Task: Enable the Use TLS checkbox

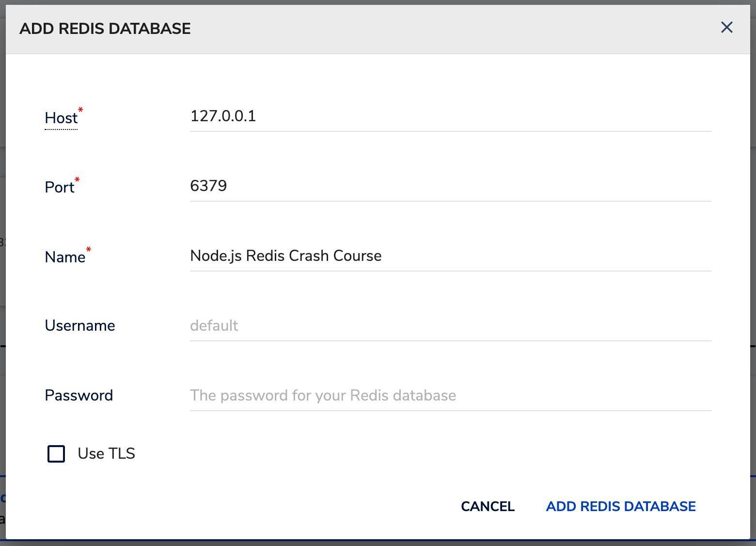Action: 56,454
